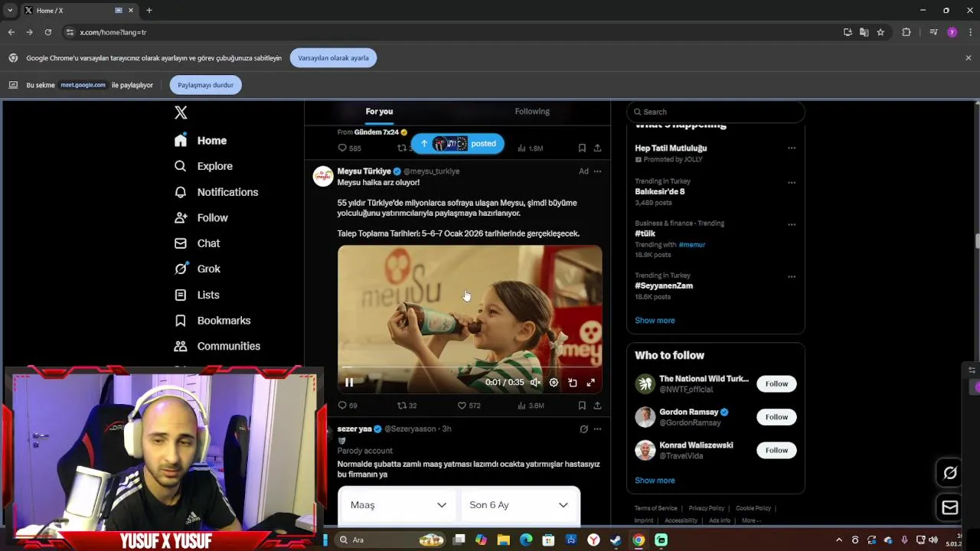Switch to the Following tab

(x=532, y=112)
